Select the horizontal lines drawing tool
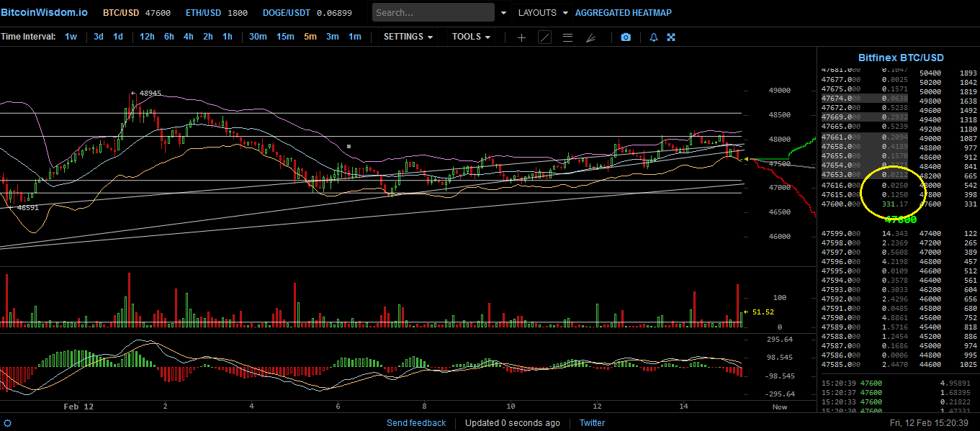 pos(567,37)
